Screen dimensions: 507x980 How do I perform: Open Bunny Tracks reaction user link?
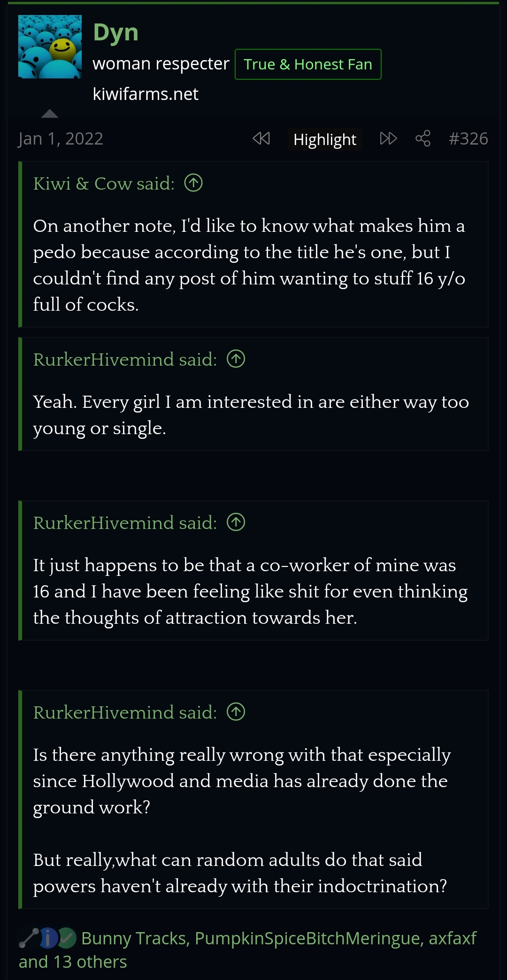(135, 938)
